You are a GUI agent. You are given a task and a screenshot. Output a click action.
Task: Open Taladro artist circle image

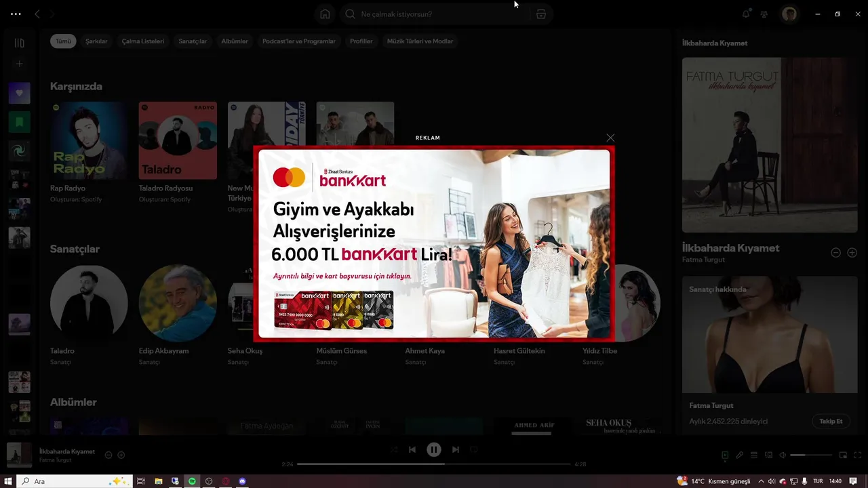pos(89,303)
